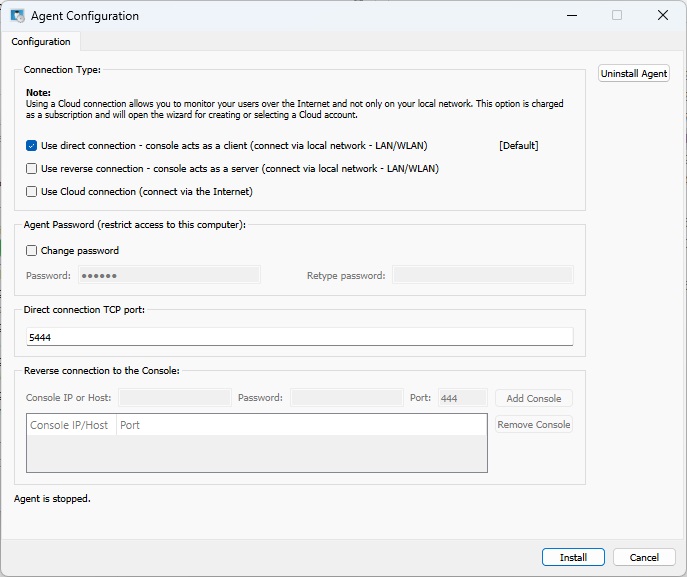The image size is (687, 577).
Task: Click the Console IP or Host field
Action: click(174, 398)
